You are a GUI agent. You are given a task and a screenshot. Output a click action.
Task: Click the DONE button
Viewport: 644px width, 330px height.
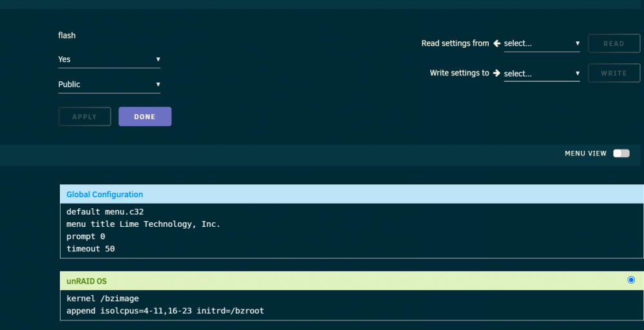pos(145,117)
